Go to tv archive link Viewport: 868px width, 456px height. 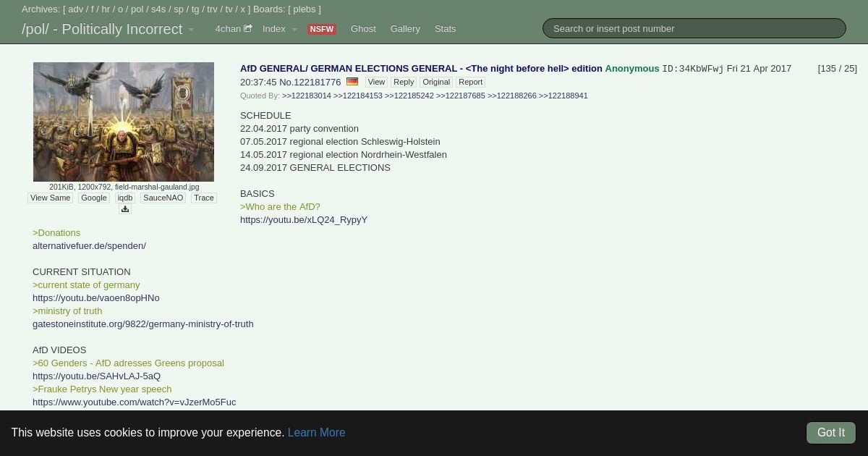tap(229, 9)
